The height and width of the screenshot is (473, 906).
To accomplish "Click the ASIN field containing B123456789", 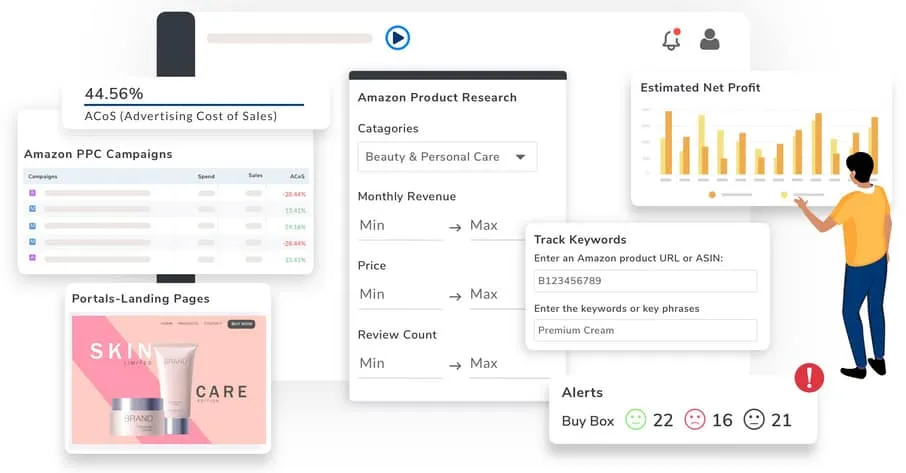I will pos(644,281).
